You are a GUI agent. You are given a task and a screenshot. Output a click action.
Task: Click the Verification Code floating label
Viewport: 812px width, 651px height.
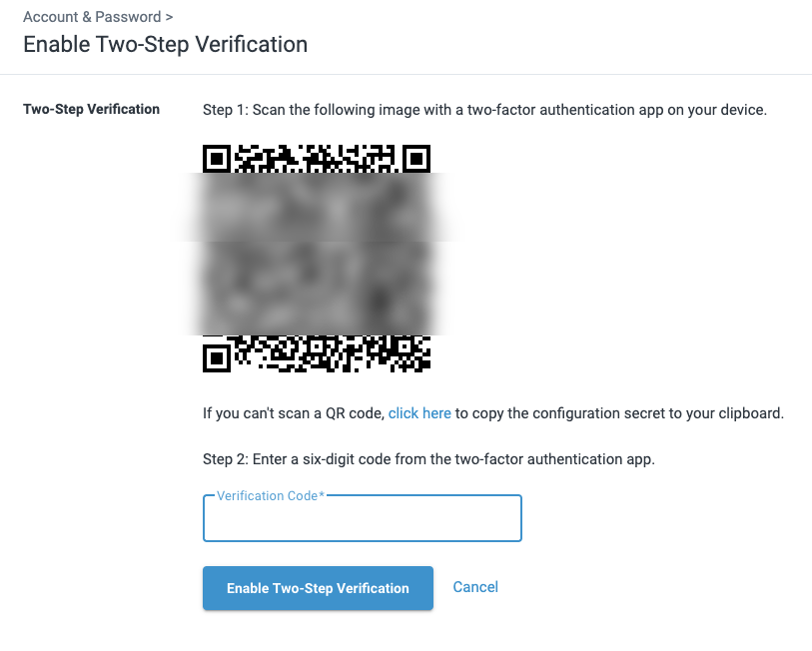[271, 495]
